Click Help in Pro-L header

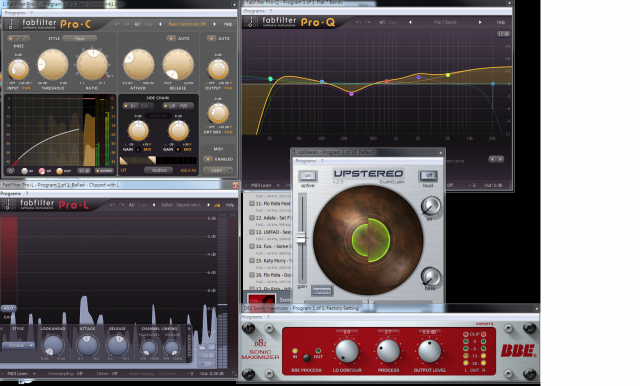click(x=230, y=205)
